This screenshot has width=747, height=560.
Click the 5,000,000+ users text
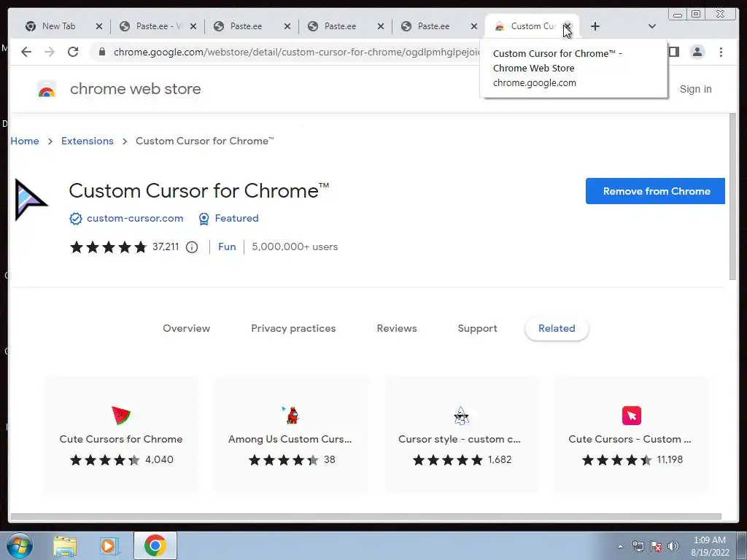click(295, 246)
